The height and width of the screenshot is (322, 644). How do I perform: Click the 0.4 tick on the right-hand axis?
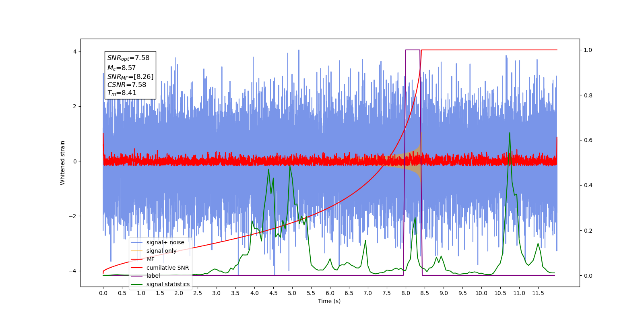tap(588, 186)
